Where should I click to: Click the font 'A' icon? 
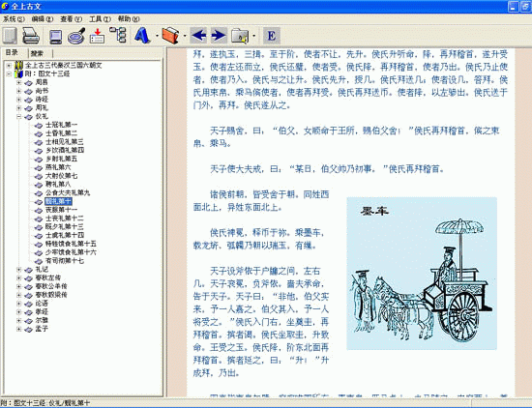tap(142, 35)
